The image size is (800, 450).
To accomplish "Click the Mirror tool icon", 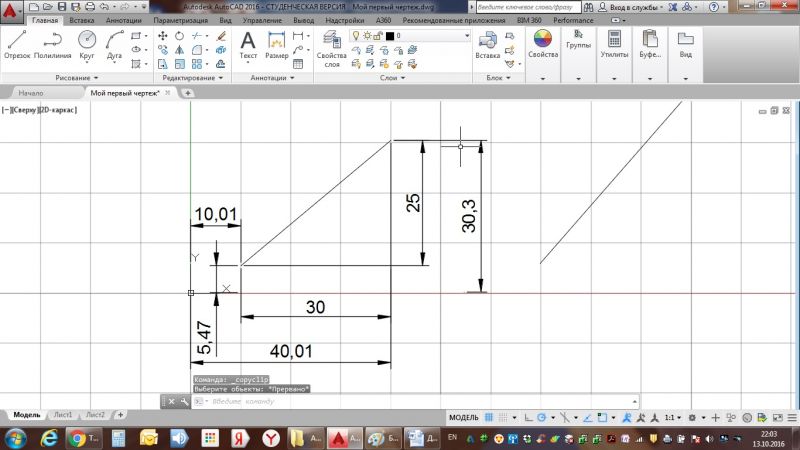I will coord(180,50).
